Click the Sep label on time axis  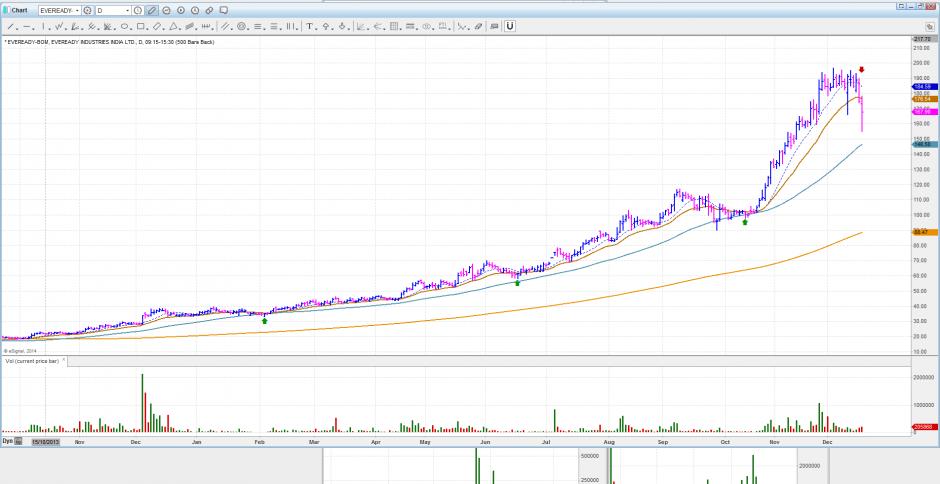pos(663,442)
